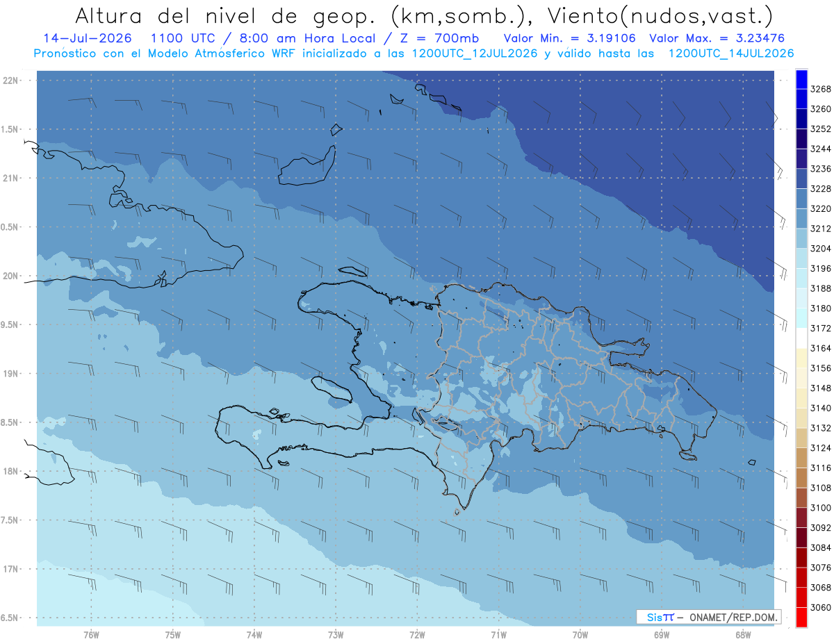Viewport: 834px width, 644px height.
Task: Click the '22N' latitude label
Action: (12, 81)
